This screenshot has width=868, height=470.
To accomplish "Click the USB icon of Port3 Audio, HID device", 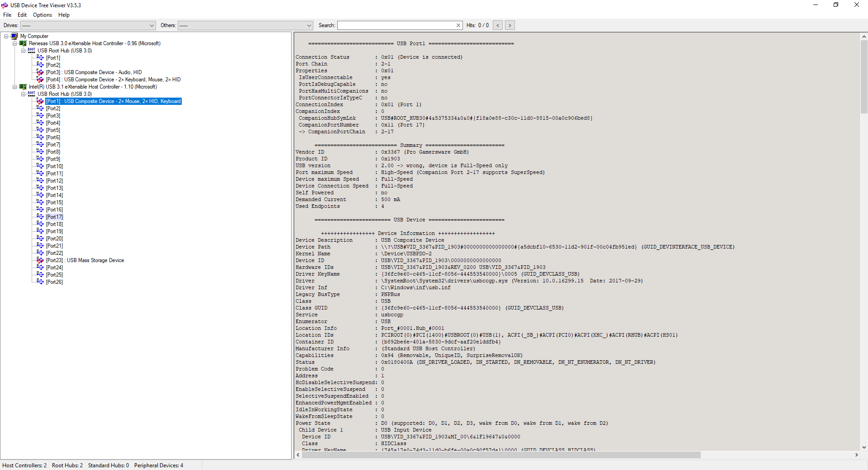I will point(40,72).
